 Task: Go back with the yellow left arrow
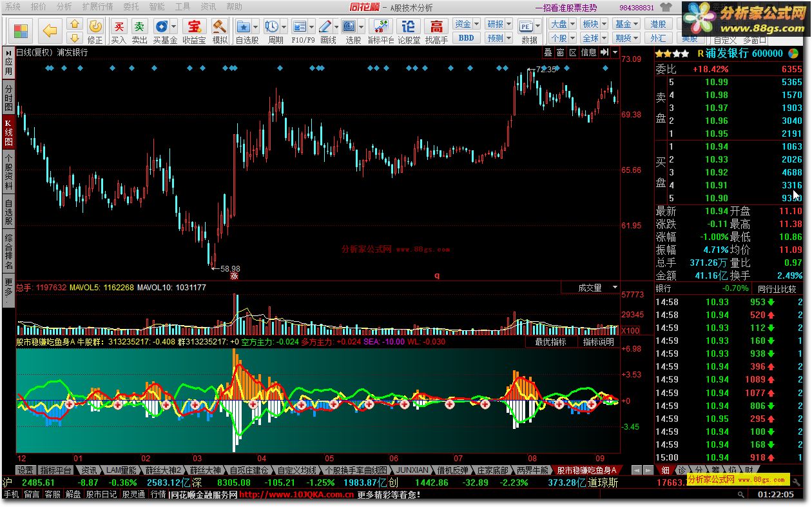tap(50, 30)
